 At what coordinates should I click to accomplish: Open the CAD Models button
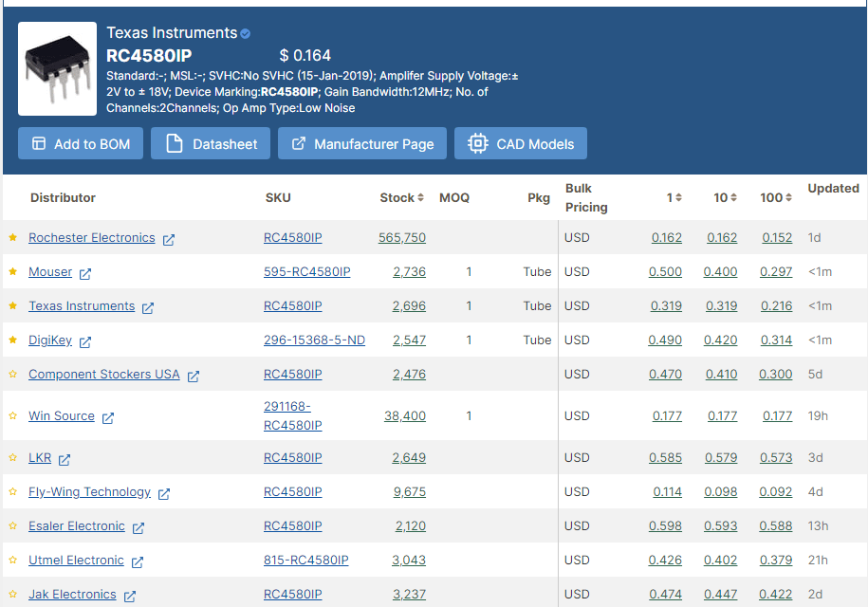click(521, 143)
